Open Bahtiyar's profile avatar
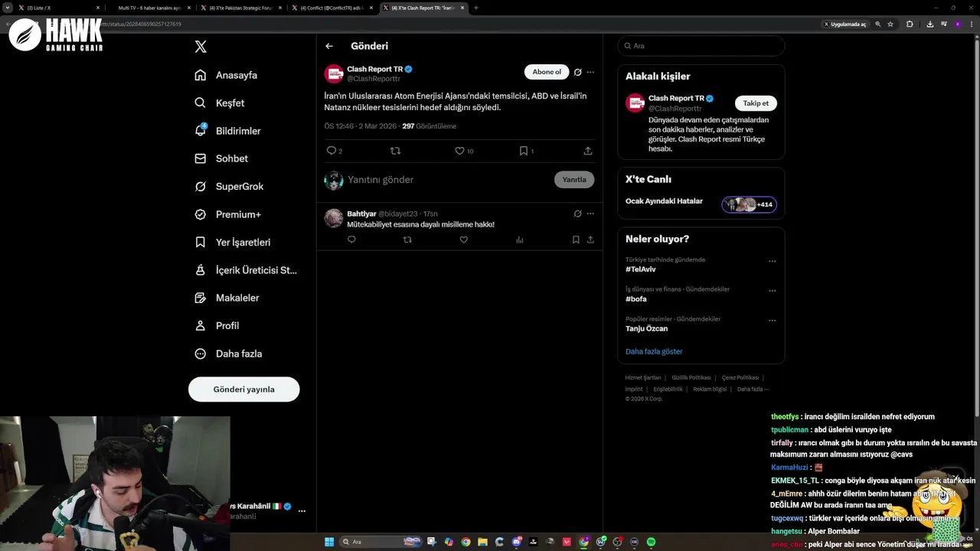The image size is (980, 551). coord(334,218)
